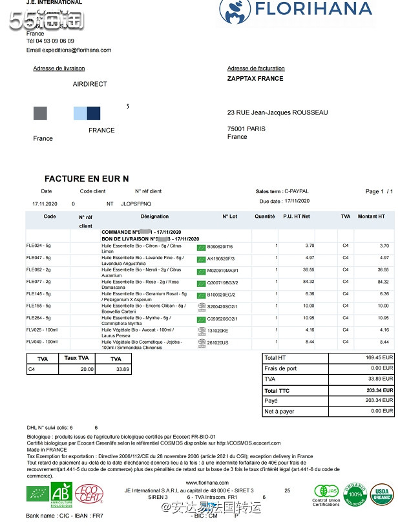Click the Adresse de facturation heading
Image resolution: width=420 pixels, height=526 pixels.
256,68
